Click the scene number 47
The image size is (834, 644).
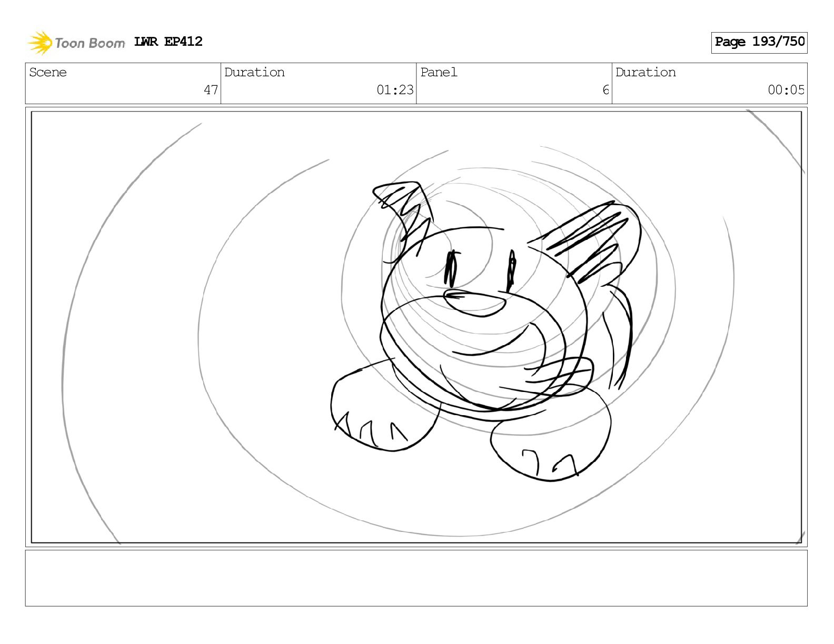click(x=211, y=90)
